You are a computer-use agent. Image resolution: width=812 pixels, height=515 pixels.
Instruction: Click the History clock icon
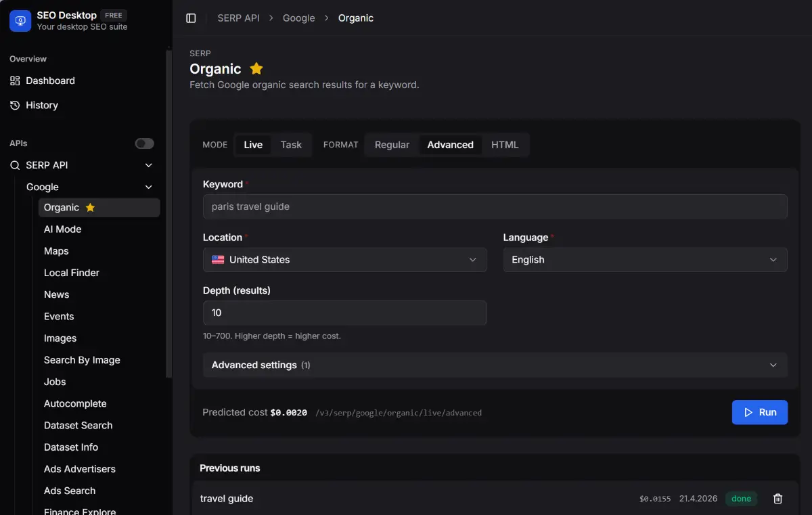pos(15,105)
